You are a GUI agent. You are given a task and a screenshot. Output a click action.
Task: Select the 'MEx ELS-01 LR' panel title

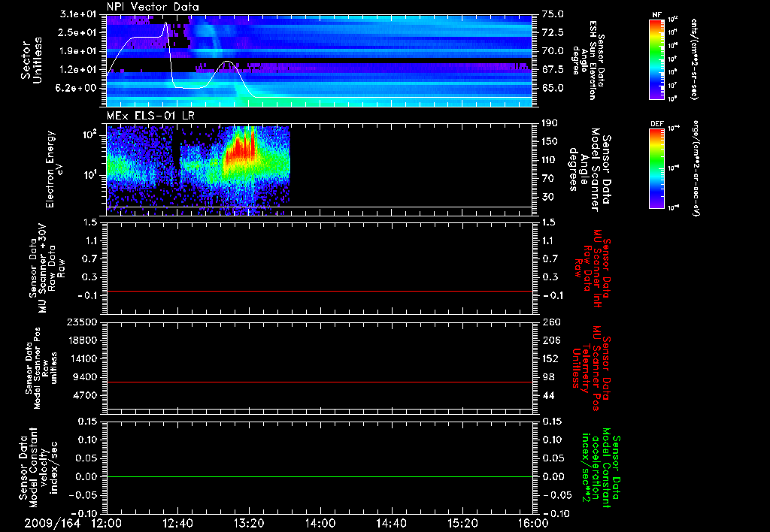[150, 116]
